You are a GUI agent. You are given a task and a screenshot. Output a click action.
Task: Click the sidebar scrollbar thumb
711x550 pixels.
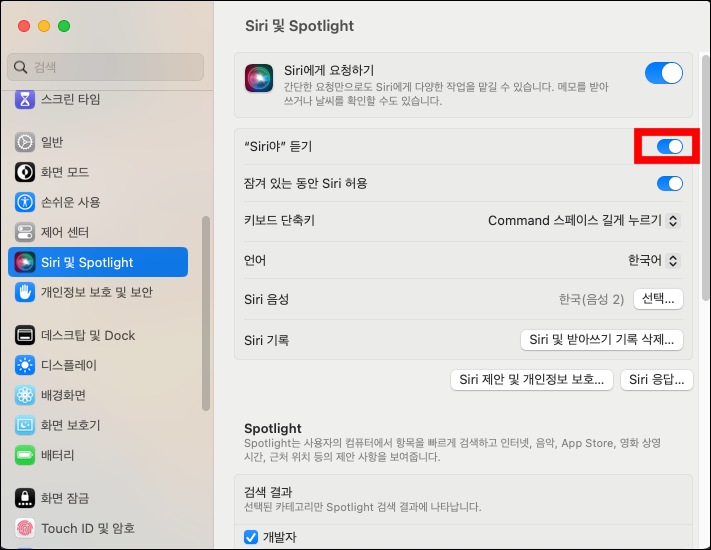pyautogui.click(x=206, y=313)
